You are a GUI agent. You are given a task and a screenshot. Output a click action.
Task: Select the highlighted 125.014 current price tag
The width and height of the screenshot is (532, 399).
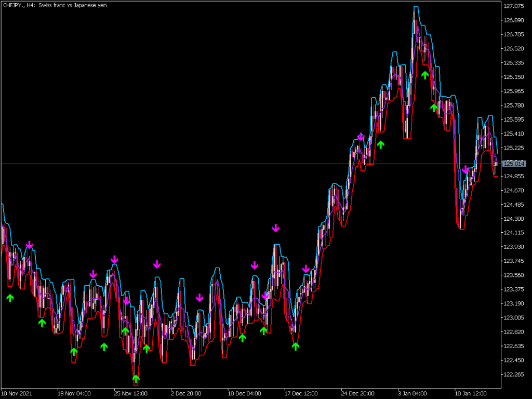click(514, 163)
